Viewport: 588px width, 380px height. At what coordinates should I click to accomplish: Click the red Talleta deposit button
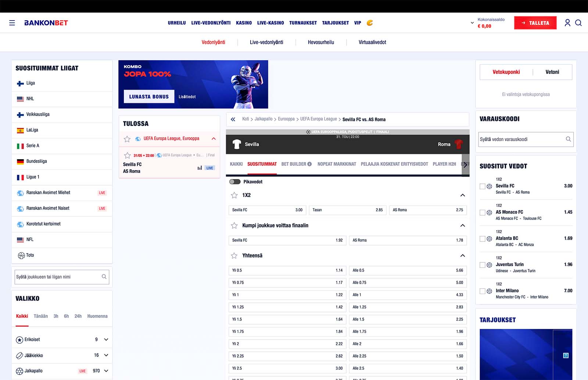tap(535, 23)
